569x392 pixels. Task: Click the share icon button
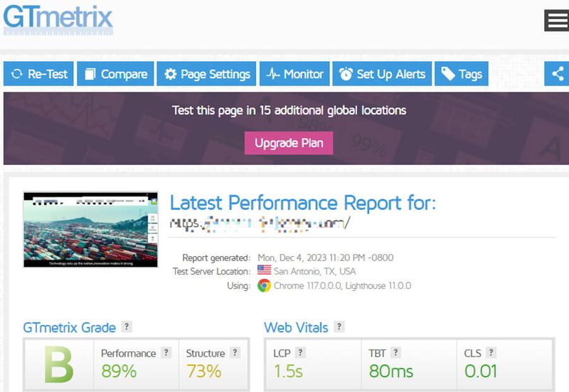click(557, 74)
